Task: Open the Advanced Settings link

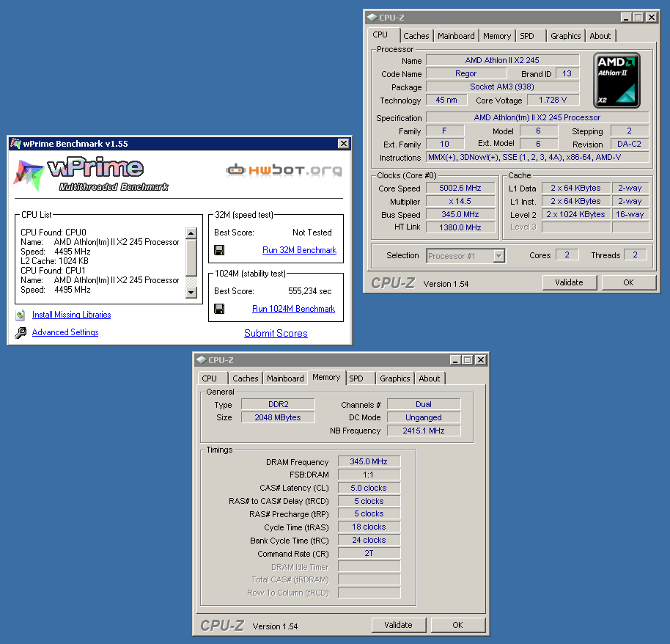Action: [65, 332]
